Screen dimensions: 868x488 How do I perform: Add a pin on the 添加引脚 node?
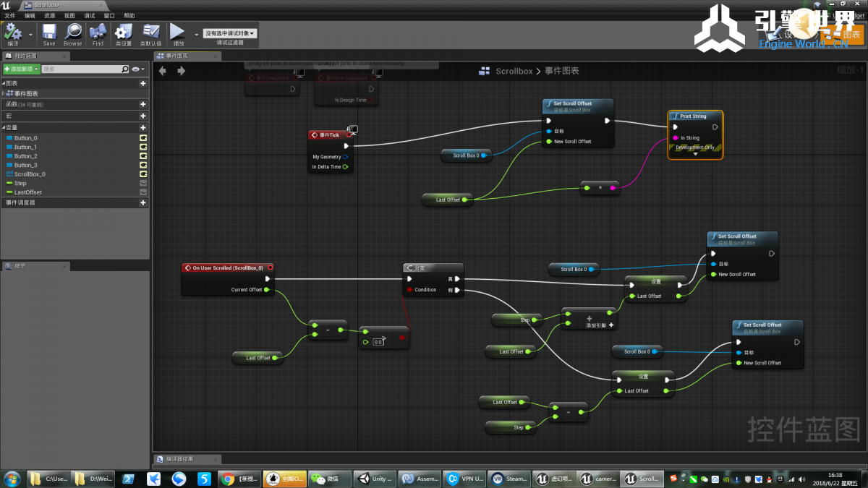(611, 325)
